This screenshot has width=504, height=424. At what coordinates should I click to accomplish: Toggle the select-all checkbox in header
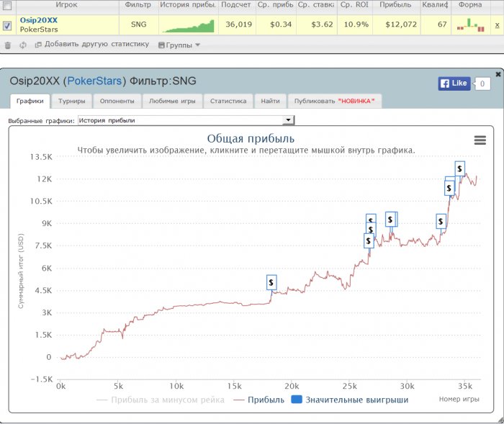7,6
